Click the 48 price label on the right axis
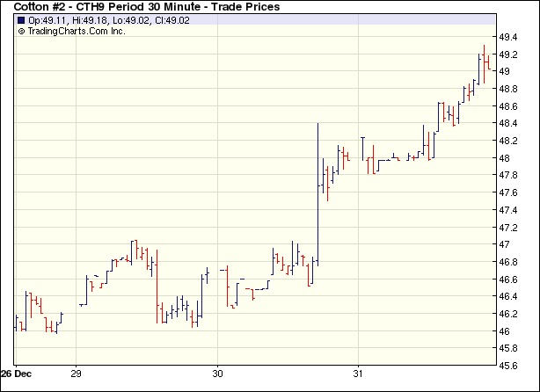 (x=505, y=158)
